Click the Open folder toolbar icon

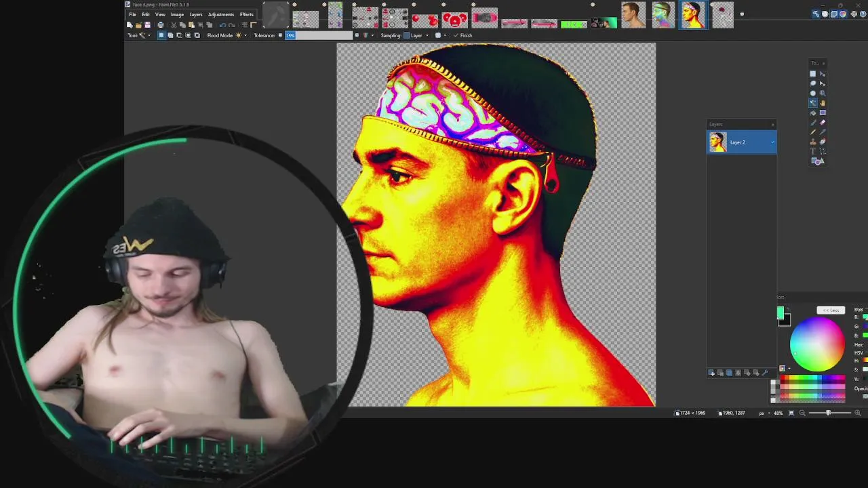point(138,25)
